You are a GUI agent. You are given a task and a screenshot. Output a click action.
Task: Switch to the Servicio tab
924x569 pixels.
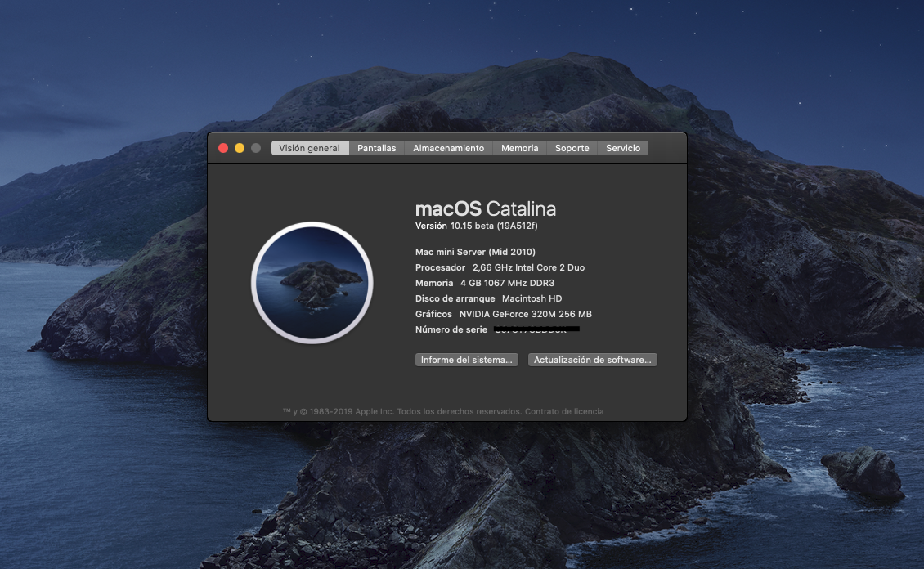coord(623,148)
